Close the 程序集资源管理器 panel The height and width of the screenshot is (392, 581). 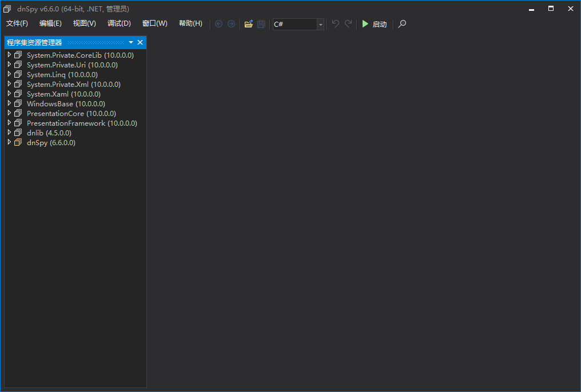[140, 42]
